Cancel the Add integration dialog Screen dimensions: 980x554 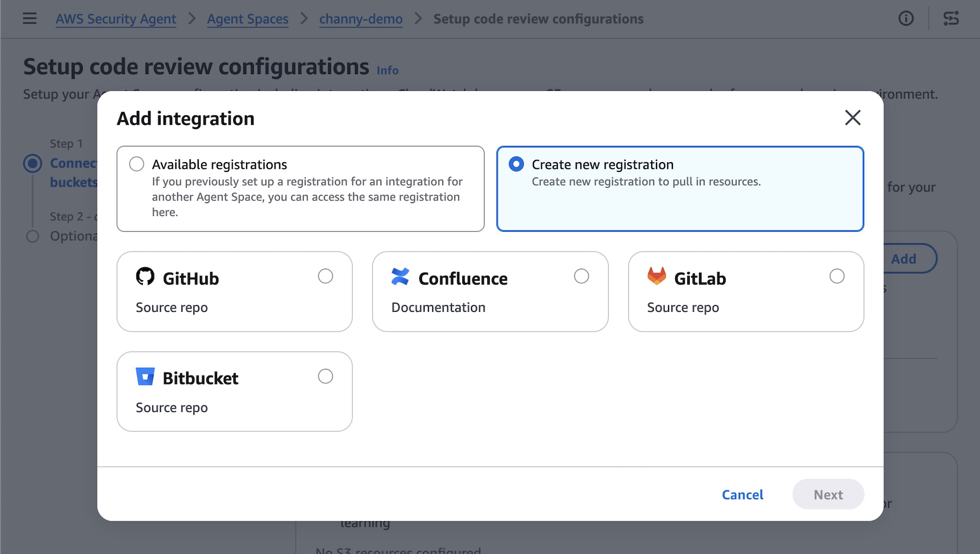click(x=743, y=495)
